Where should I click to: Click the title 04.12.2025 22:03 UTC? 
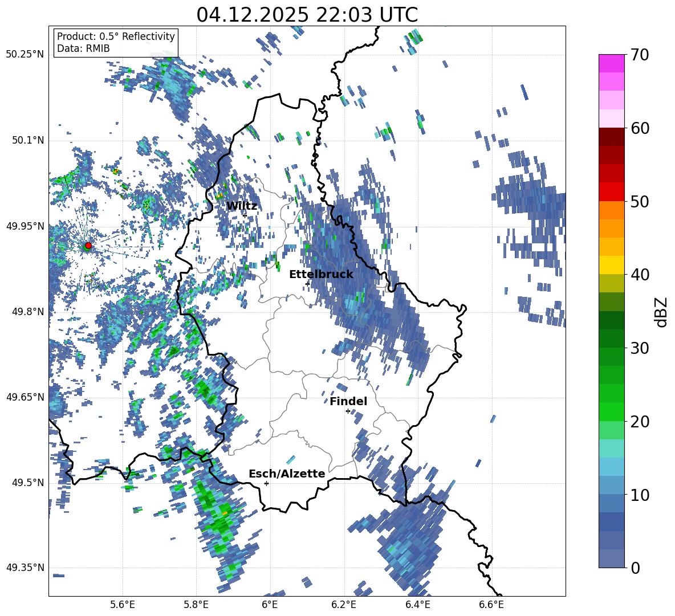(x=307, y=15)
